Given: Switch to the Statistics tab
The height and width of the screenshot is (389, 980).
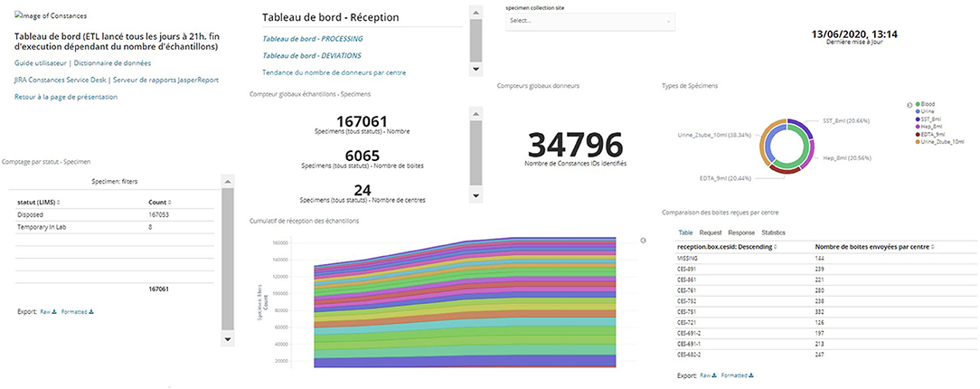Looking at the screenshot, I should click(773, 232).
